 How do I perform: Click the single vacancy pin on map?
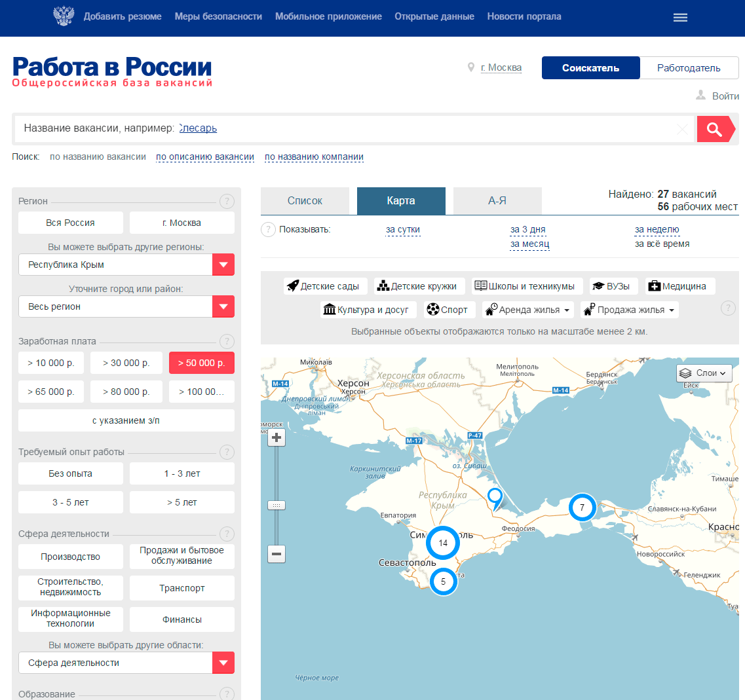(495, 498)
